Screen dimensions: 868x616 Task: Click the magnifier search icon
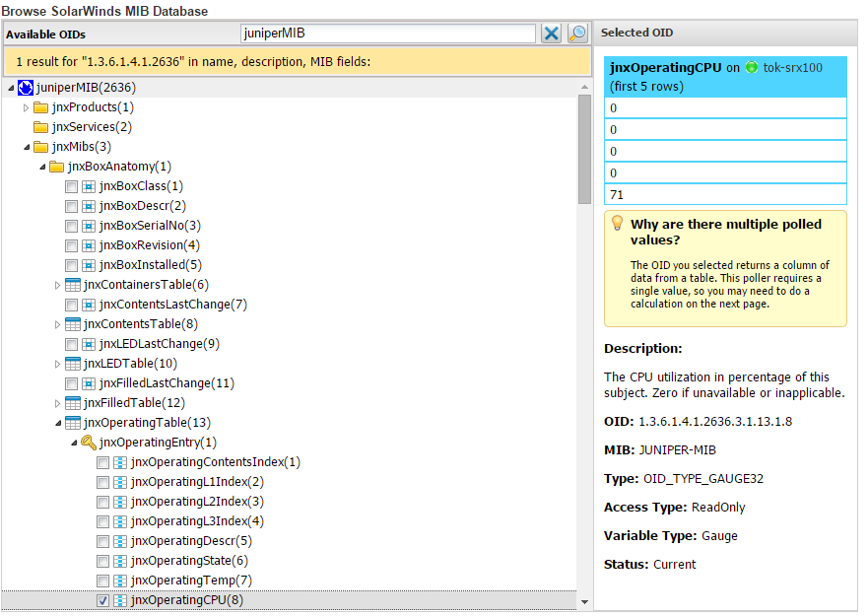(x=577, y=34)
